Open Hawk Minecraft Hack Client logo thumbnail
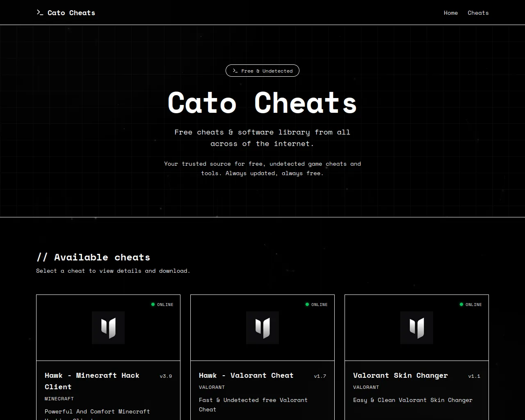 [108, 328]
